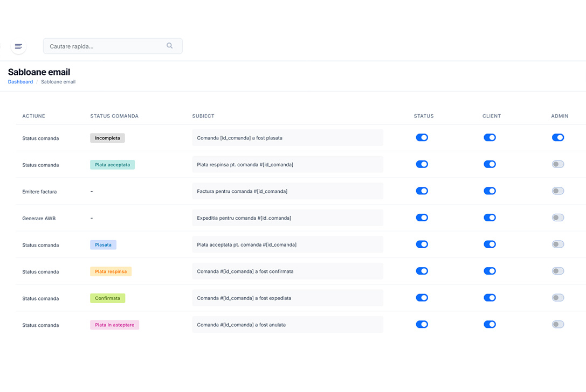Toggle Client switch for Plata respinsa row
Viewport: 586px width, 392px height.
click(490, 271)
